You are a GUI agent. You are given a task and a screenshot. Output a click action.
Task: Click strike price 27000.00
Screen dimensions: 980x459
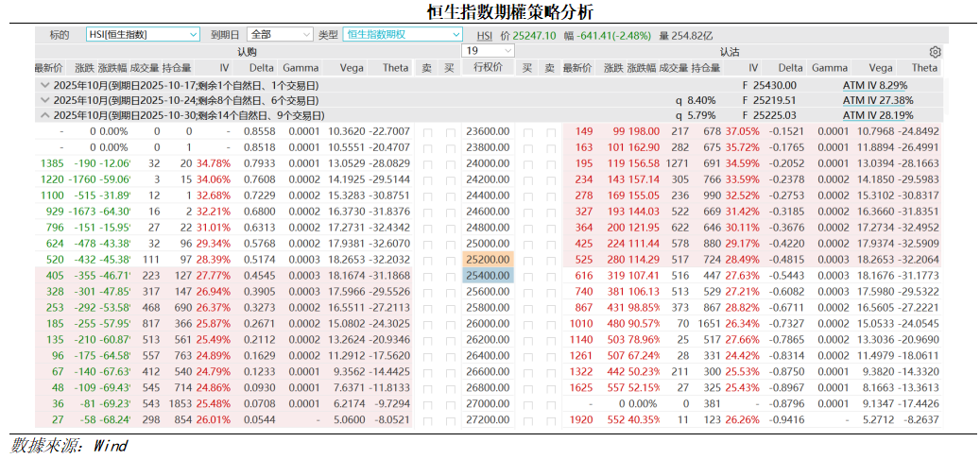(x=489, y=402)
